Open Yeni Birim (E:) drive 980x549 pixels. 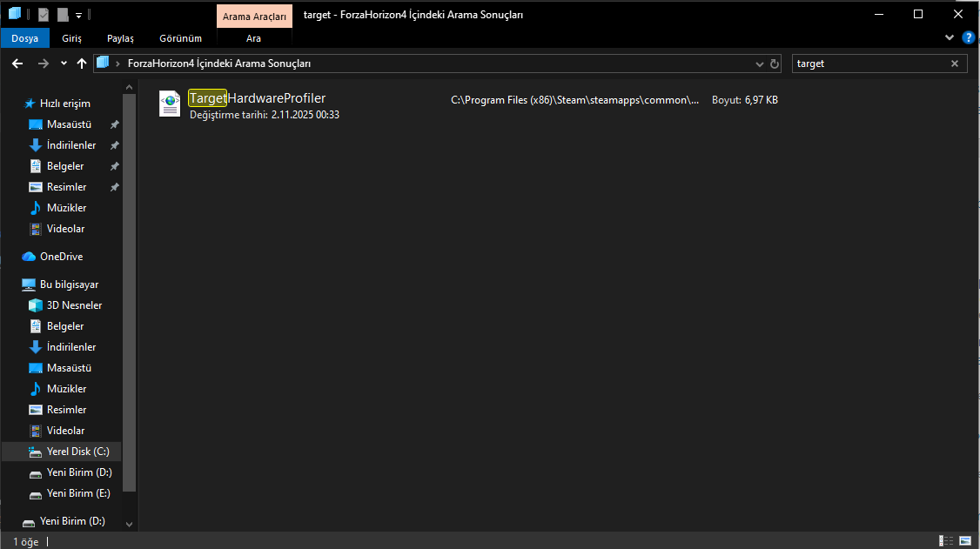click(78, 492)
